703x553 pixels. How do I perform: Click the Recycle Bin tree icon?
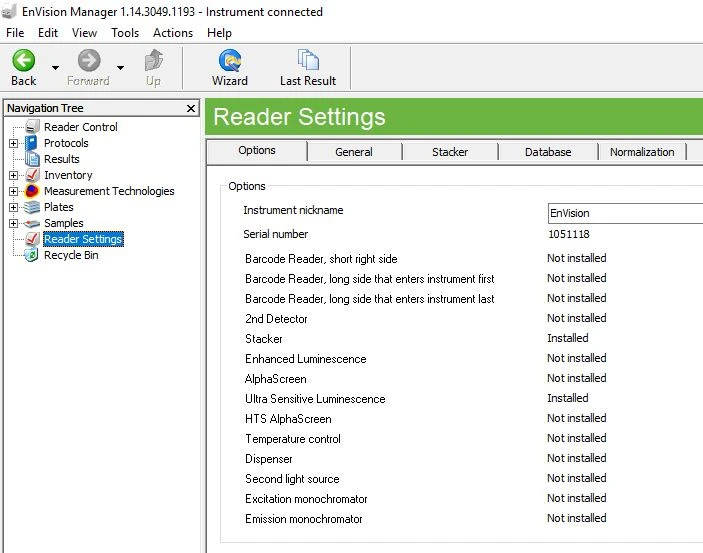[x=32, y=255]
